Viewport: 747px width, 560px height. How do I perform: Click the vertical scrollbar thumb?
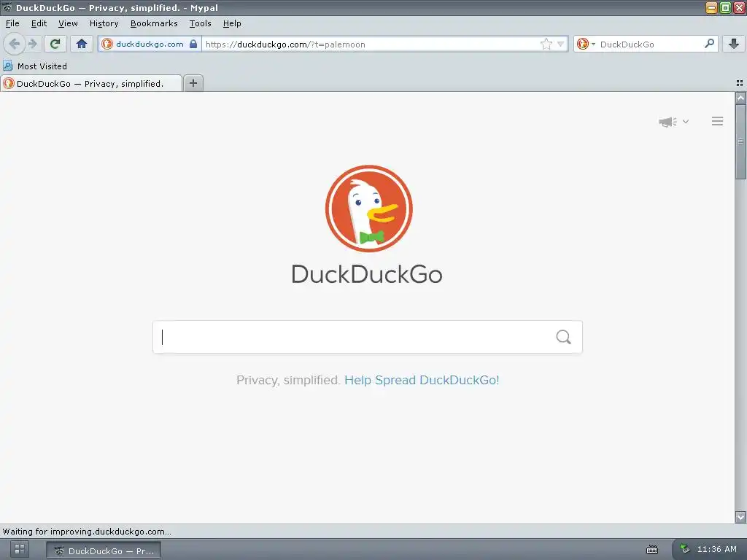740,141
